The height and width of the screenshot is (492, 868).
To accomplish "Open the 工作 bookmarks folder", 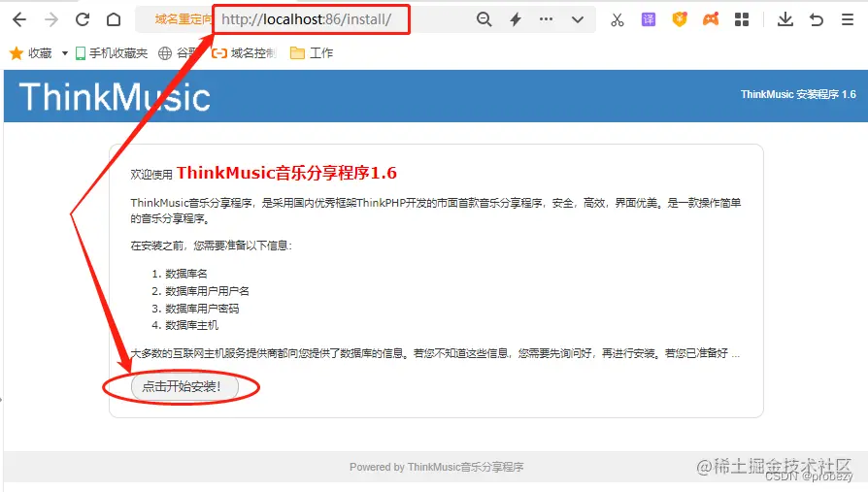I will 312,53.
